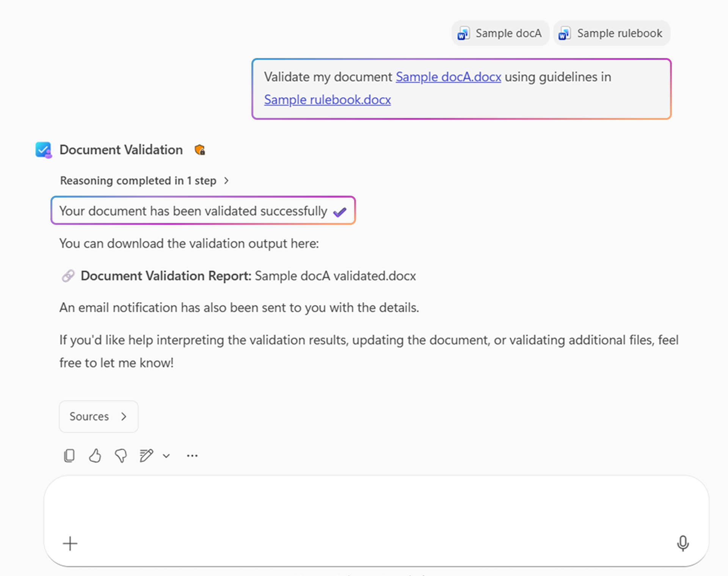The image size is (728, 576).
Task: Give the response a thumbs up
Action: (x=95, y=455)
